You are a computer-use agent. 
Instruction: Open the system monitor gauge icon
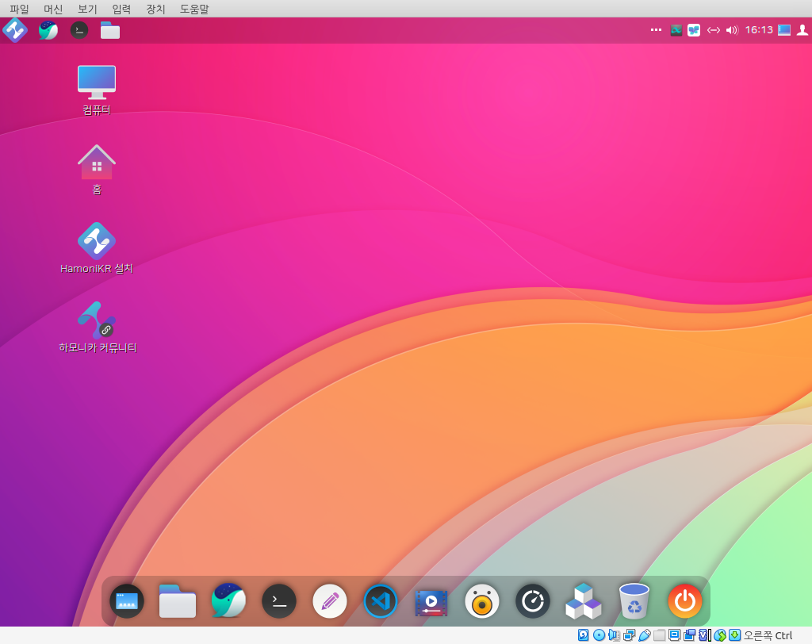(533, 601)
